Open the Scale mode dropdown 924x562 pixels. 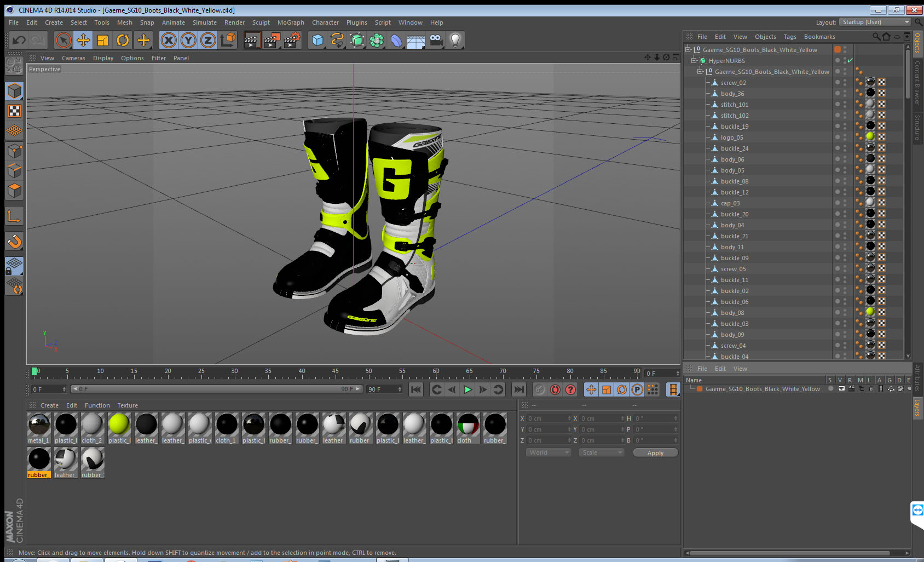point(602,452)
